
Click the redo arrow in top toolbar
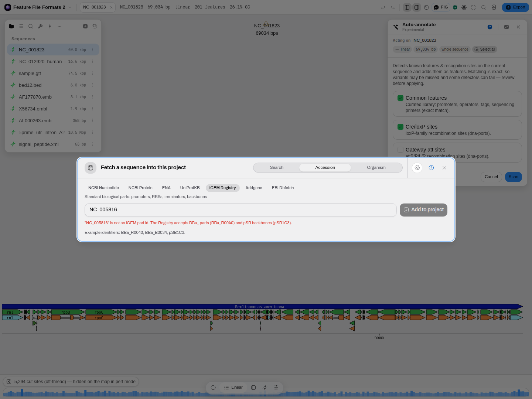click(x=393, y=7)
